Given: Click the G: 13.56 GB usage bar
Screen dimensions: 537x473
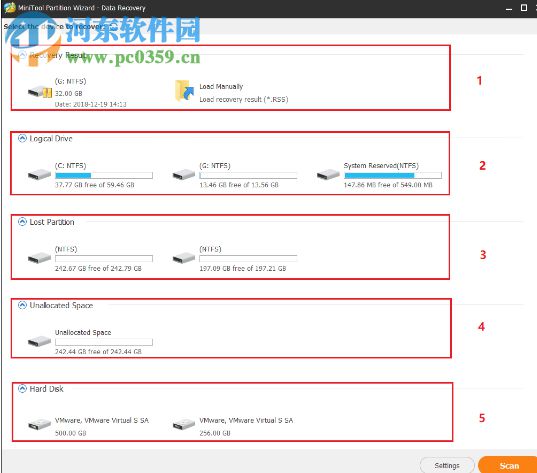Looking at the screenshot, I should coord(248,175).
